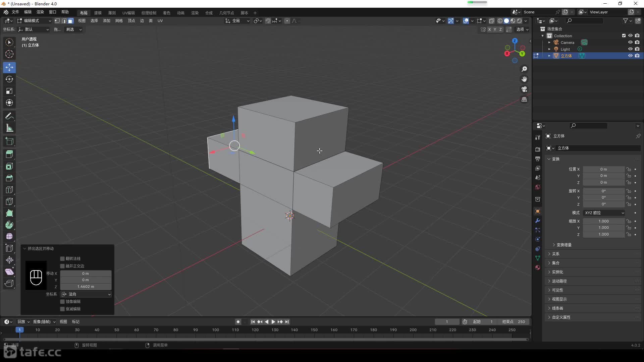Expand the 可见性 panel
Screen dimensions: 644x362
click(x=557, y=290)
